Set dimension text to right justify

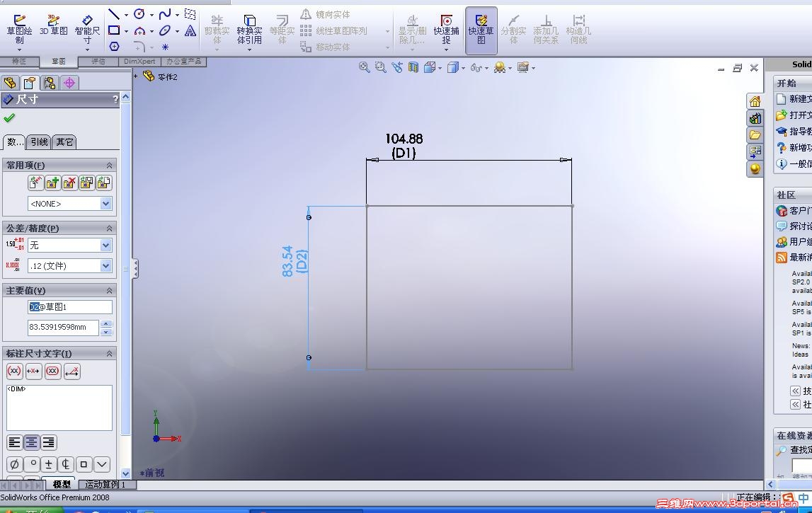[49, 442]
